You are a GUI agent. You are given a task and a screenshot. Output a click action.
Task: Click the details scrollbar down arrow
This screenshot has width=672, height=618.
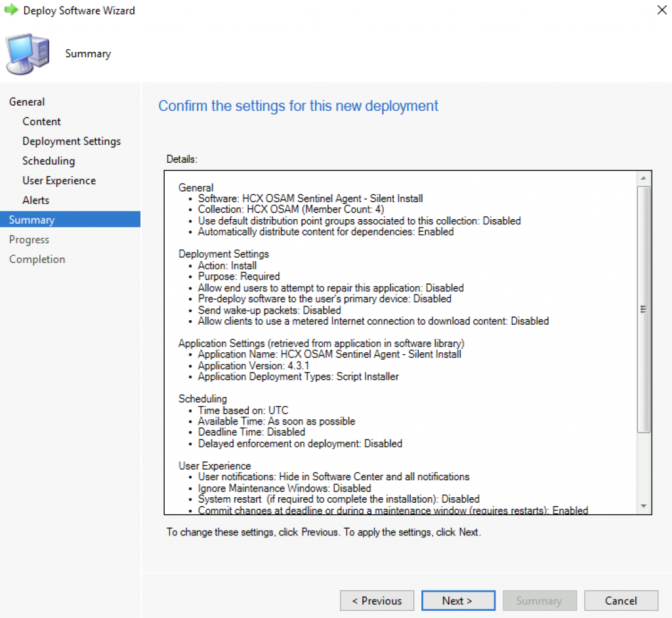tap(643, 506)
